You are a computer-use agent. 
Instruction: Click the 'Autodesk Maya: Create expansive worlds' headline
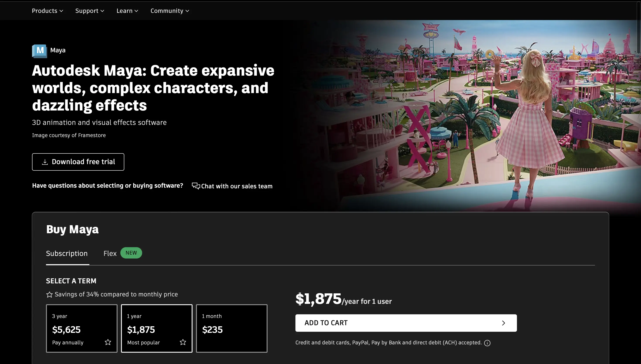point(153,88)
